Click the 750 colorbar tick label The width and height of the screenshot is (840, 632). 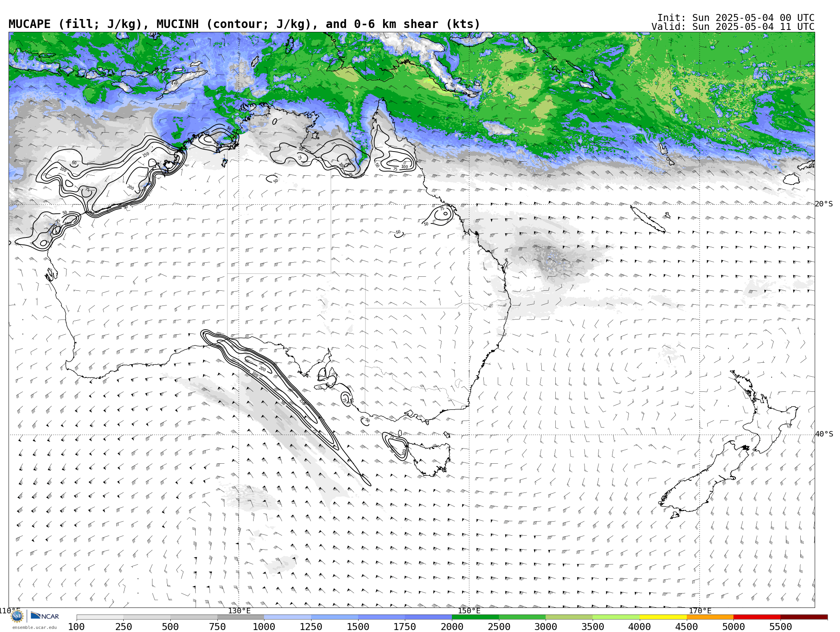tap(217, 627)
